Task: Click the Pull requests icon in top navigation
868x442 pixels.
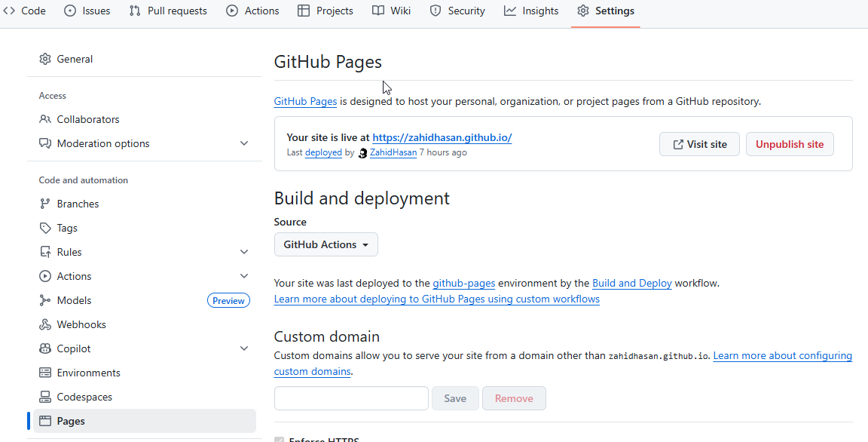Action: pyautogui.click(x=136, y=11)
